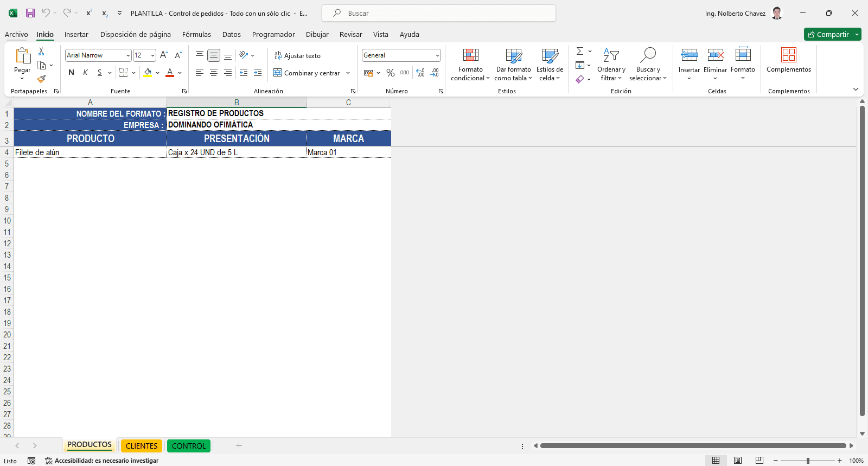The image size is (868, 466).
Task: Click the Format Painter brush icon
Action: [x=41, y=79]
